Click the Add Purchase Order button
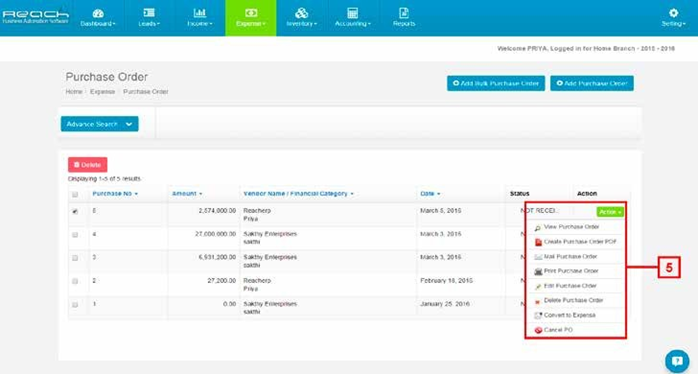698x374 pixels. (592, 83)
